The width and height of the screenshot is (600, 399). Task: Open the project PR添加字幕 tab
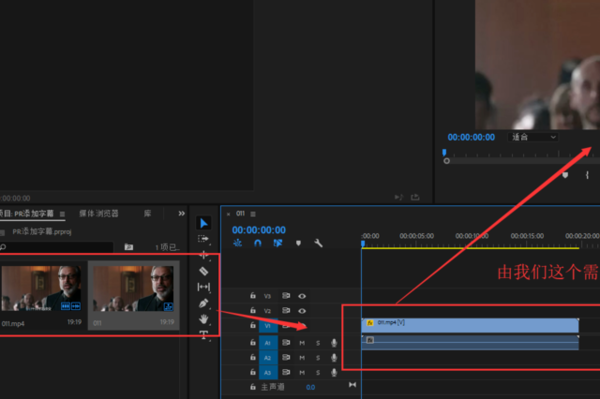point(28,213)
